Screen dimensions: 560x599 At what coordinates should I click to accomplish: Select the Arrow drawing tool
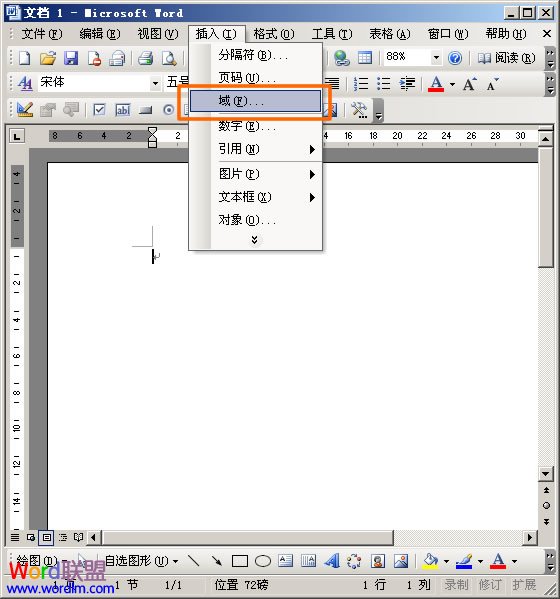click(217, 561)
